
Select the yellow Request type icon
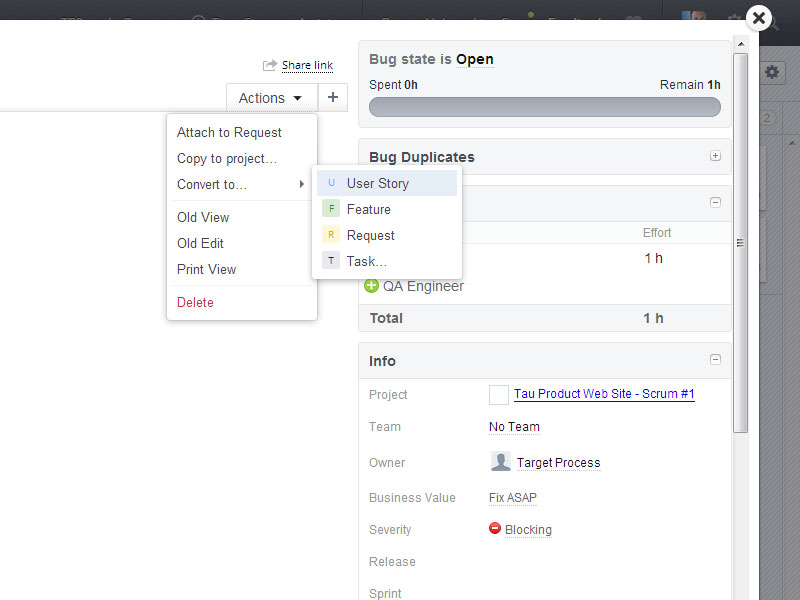331,234
